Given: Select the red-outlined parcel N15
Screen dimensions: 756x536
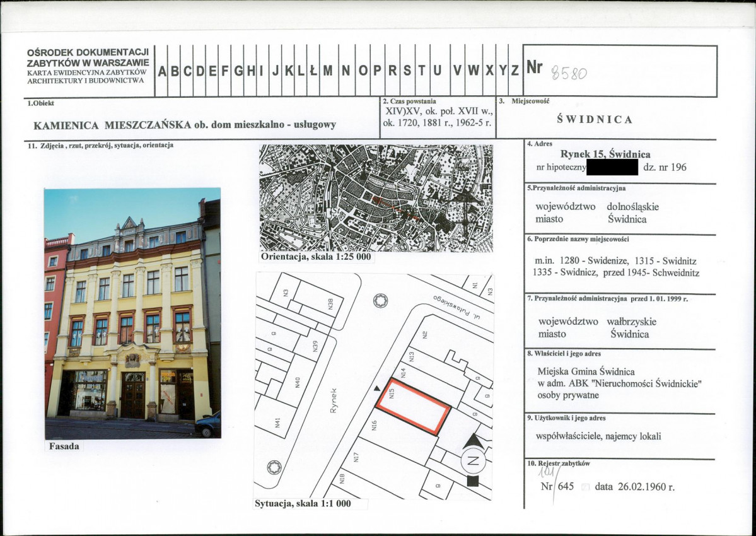Looking at the screenshot, I should pyautogui.click(x=413, y=407).
